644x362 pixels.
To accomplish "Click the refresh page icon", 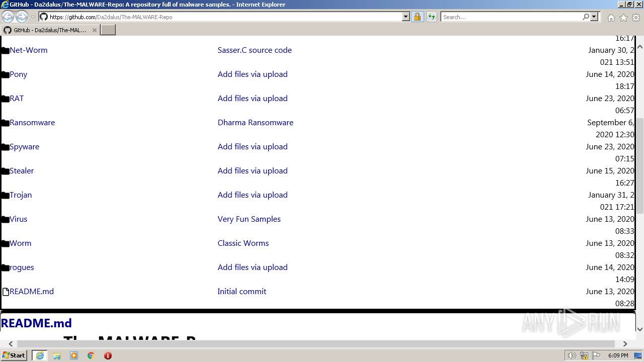I will 432,17.
